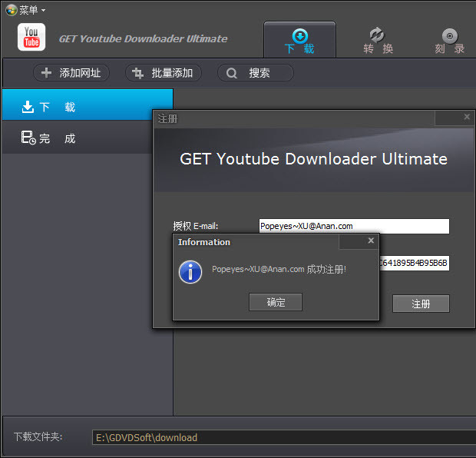Click the 批量添加 batch add button
The width and height of the screenshot is (476, 458).
click(x=164, y=73)
